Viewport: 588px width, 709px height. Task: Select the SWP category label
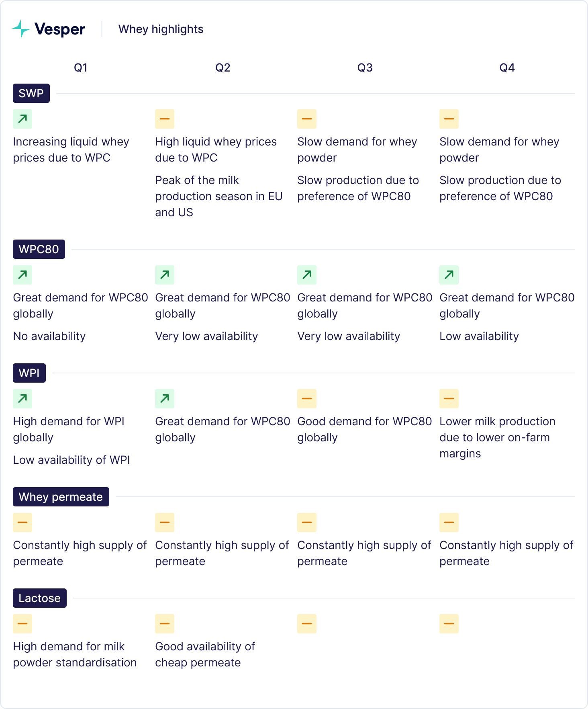[31, 93]
